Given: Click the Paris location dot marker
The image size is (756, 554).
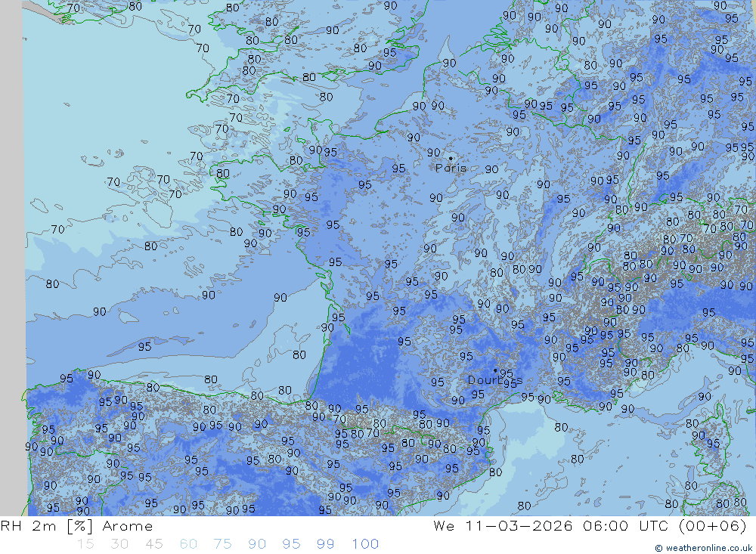Looking at the screenshot, I should pos(451,158).
